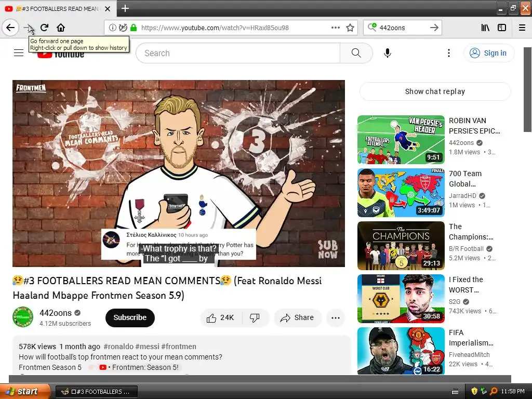The height and width of the screenshot is (399, 532).
Task: Show chat replay
Action: pyautogui.click(x=435, y=91)
